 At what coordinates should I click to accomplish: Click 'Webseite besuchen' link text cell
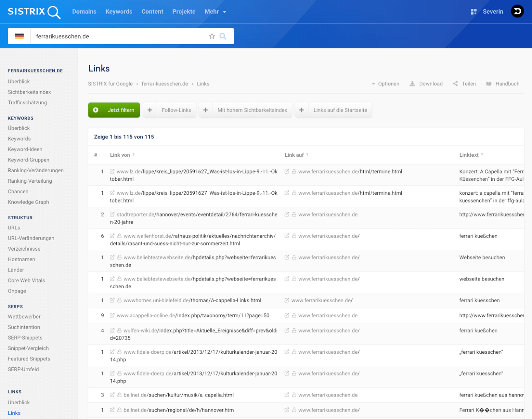pyautogui.click(x=482, y=258)
